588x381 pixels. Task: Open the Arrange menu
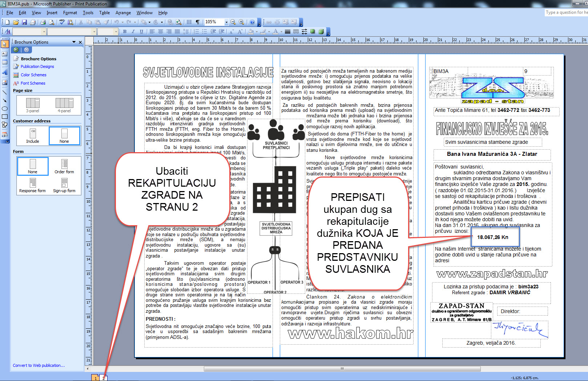[123, 13]
